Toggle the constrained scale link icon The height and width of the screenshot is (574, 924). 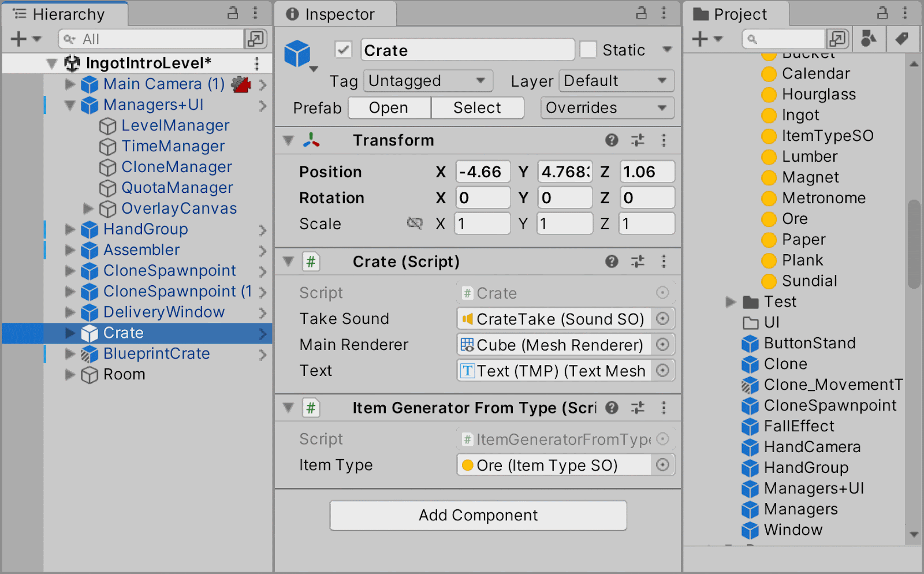pyautogui.click(x=415, y=223)
